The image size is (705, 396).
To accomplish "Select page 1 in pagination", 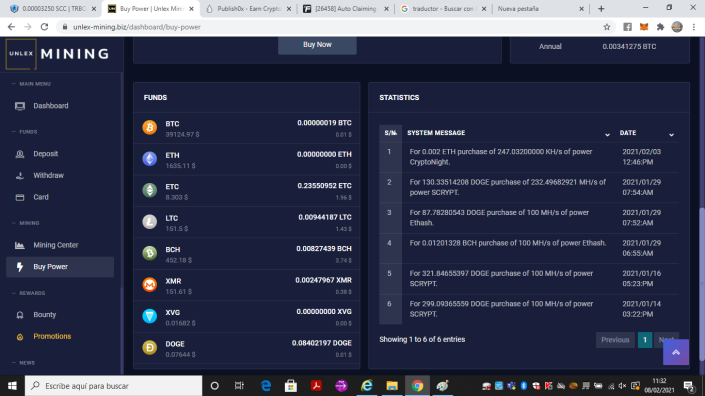I will [645, 340].
